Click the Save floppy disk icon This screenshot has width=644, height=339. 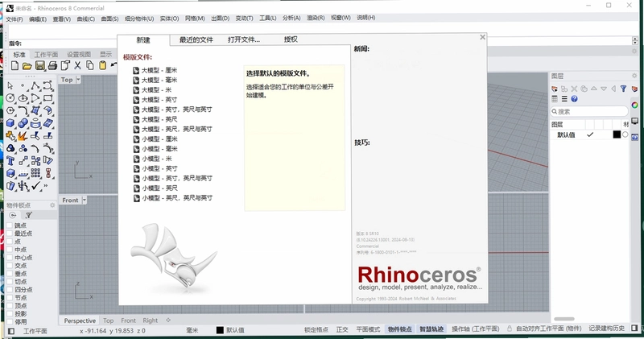[39, 65]
